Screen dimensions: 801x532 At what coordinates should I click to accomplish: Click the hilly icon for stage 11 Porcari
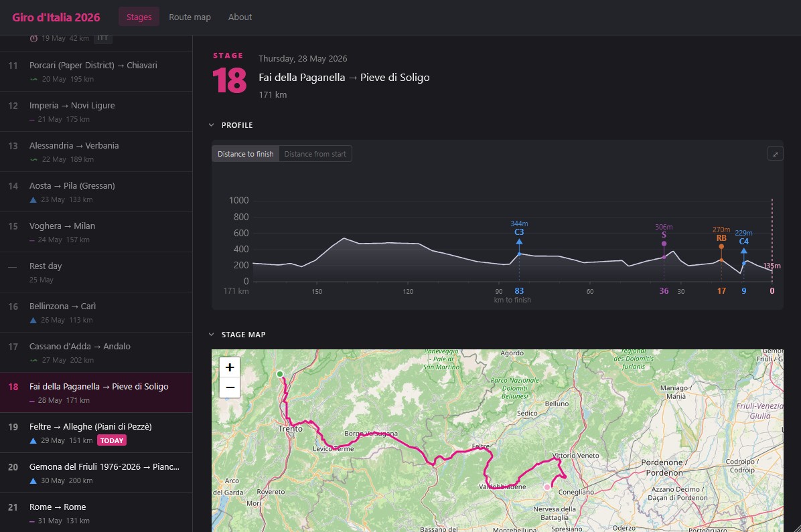click(33, 79)
